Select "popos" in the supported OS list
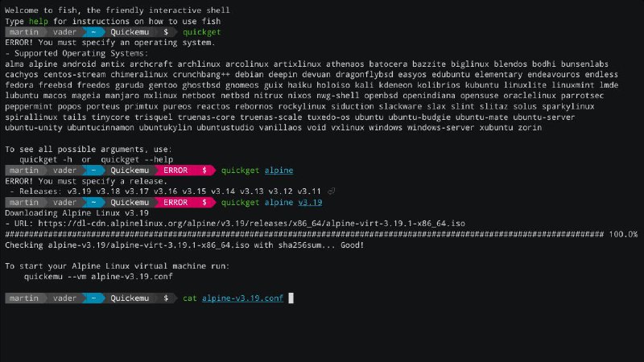This screenshot has height=362, width=644. [x=69, y=107]
